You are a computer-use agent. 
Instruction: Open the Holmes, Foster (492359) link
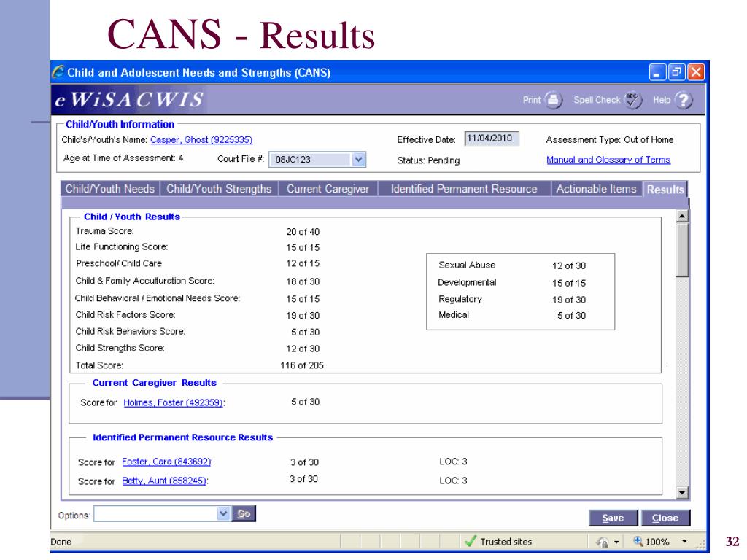(173, 402)
